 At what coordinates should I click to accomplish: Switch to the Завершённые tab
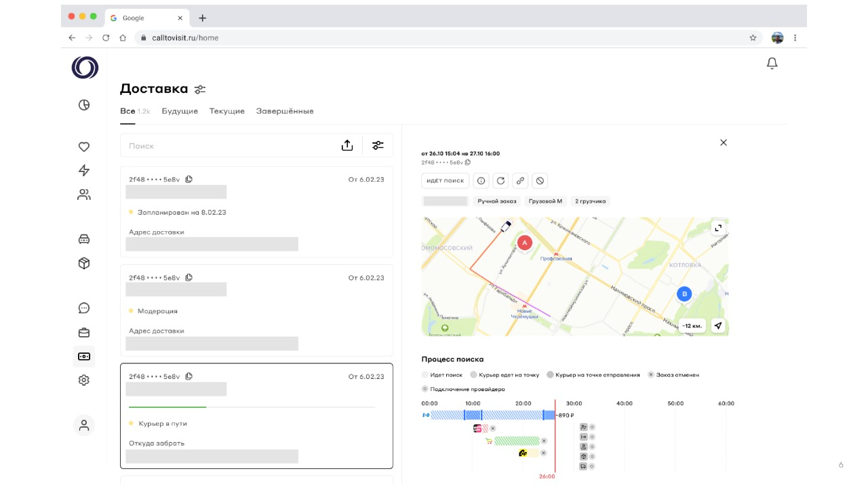coord(285,111)
